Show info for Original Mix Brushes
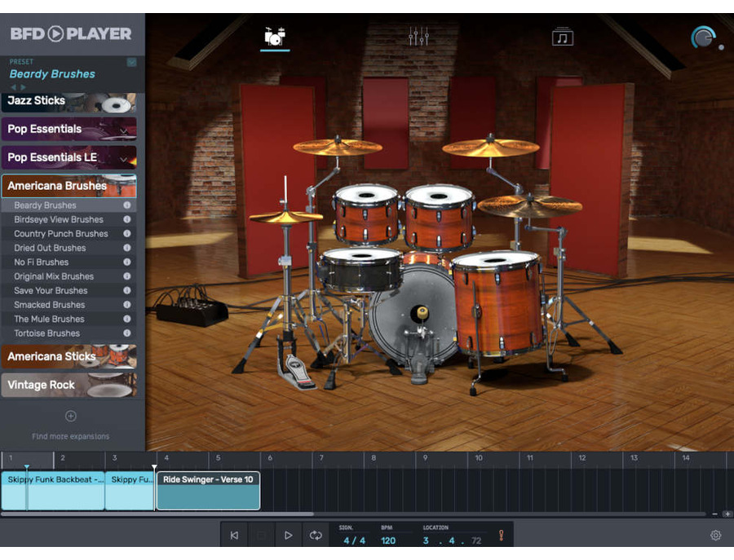 point(127,276)
